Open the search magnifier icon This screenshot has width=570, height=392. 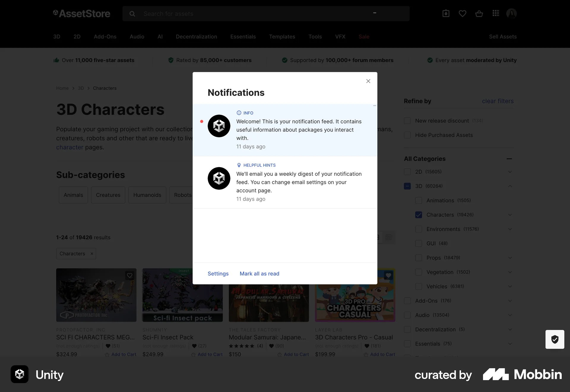[x=132, y=14]
